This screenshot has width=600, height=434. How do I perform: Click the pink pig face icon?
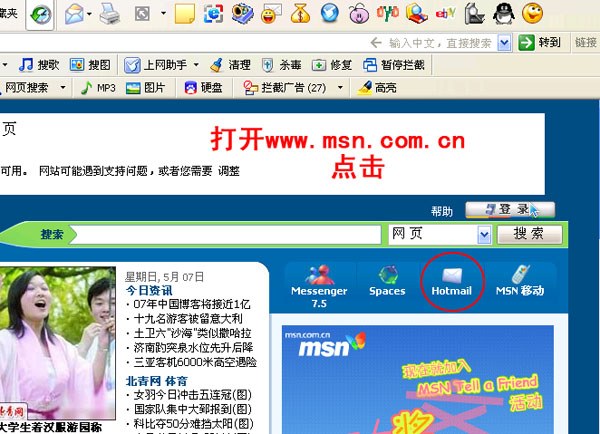tap(359, 14)
